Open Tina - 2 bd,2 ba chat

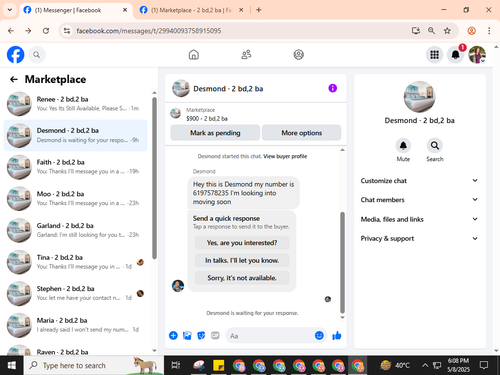pyautogui.click(x=75, y=262)
